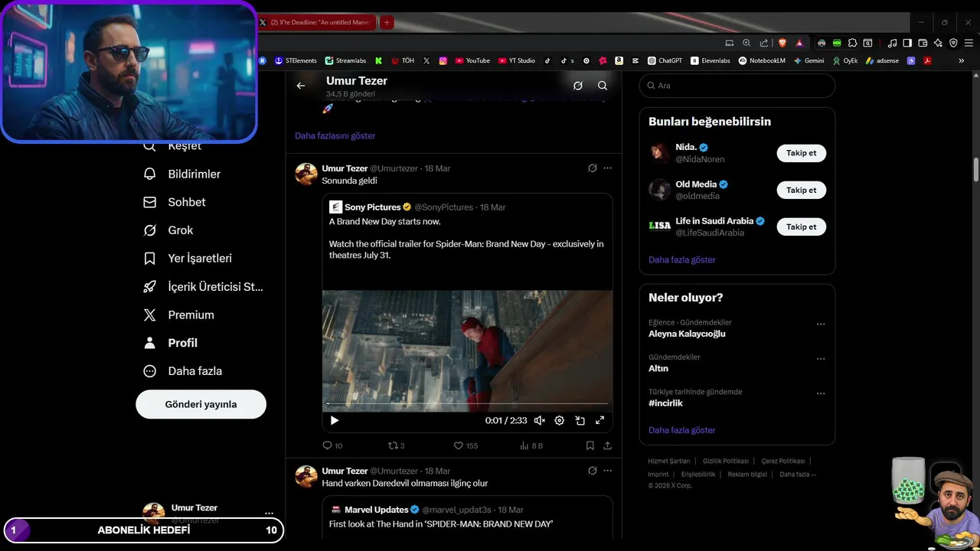This screenshot has height=551, width=980.
Task: Reply to the Sonunda geldi post
Action: point(332,445)
